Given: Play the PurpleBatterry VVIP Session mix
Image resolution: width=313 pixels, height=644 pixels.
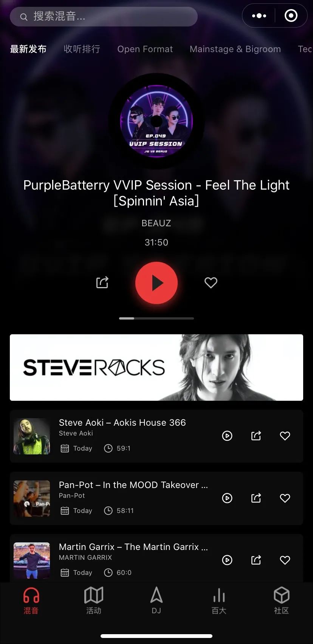Looking at the screenshot, I should tap(156, 283).
